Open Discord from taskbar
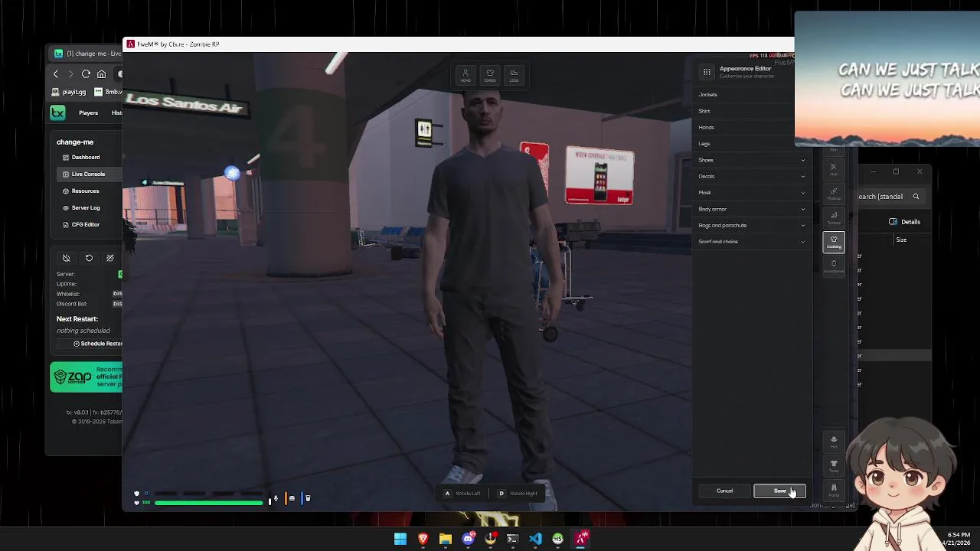This screenshot has width=980, height=551. click(468, 539)
